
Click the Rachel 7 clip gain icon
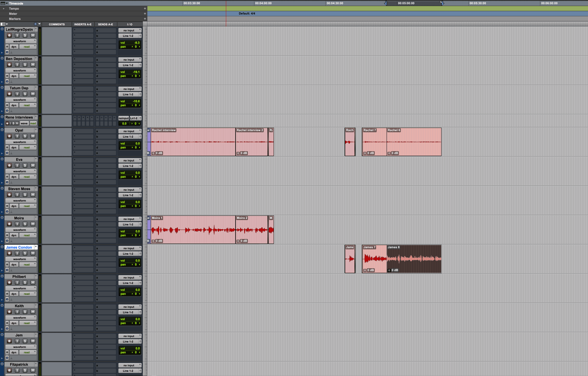pyautogui.click(x=365, y=153)
